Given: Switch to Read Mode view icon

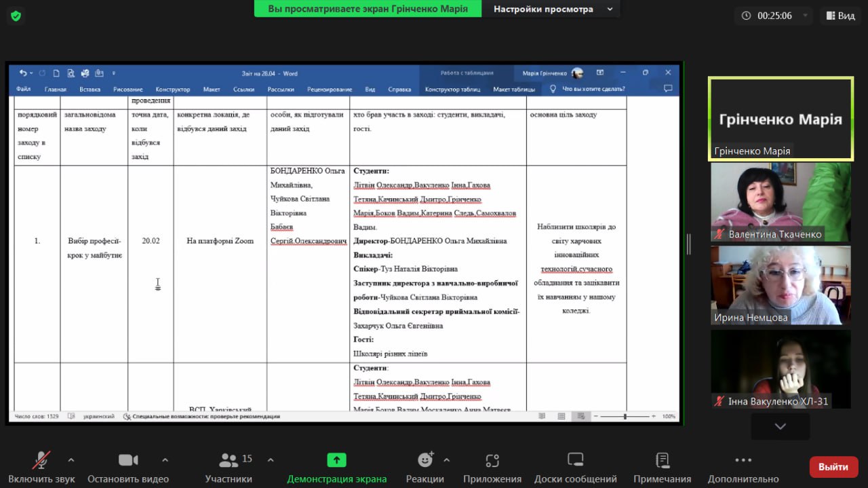Looking at the screenshot, I should pyautogui.click(x=542, y=416).
